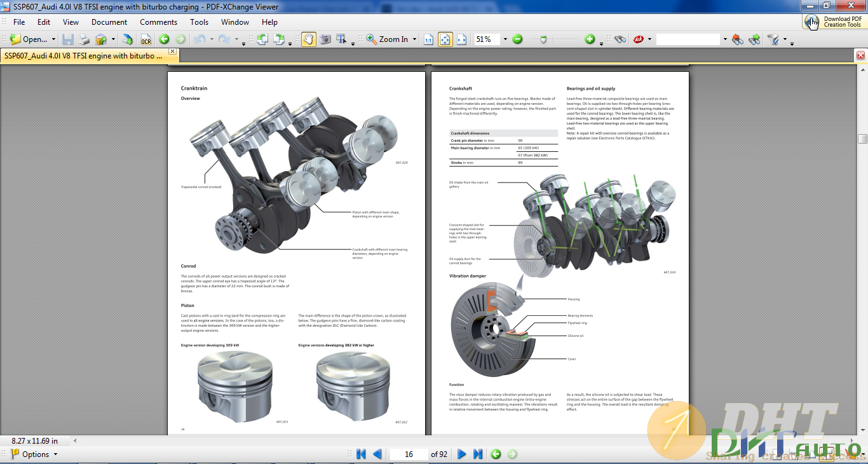Image resolution: width=868 pixels, height=464 pixels.
Task: Click the green minus zoom-out button
Action: pyautogui.click(x=517, y=39)
